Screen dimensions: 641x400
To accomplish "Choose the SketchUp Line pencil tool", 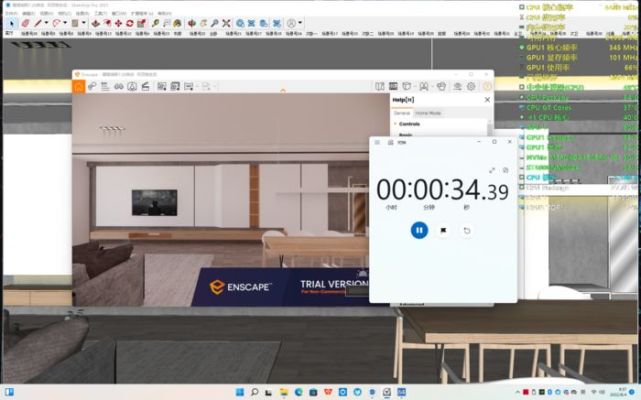I will (x=38, y=23).
